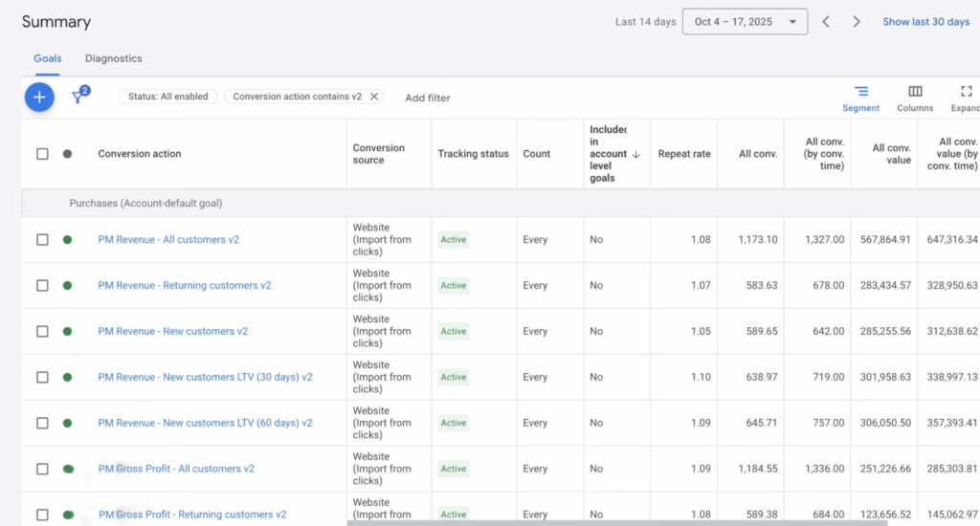This screenshot has width=980, height=526.
Task: Open PM Revenue - New customers v2 link
Action: tap(172, 331)
